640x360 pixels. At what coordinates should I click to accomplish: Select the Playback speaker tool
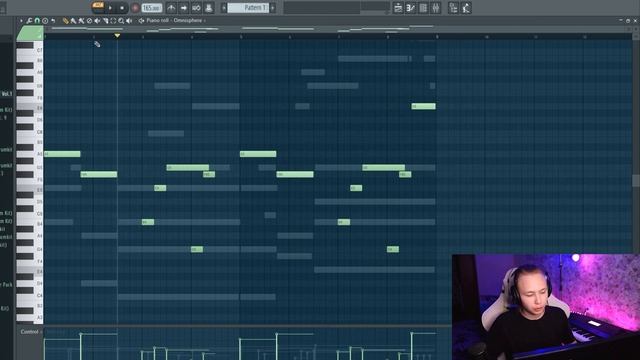pos(129,20)
